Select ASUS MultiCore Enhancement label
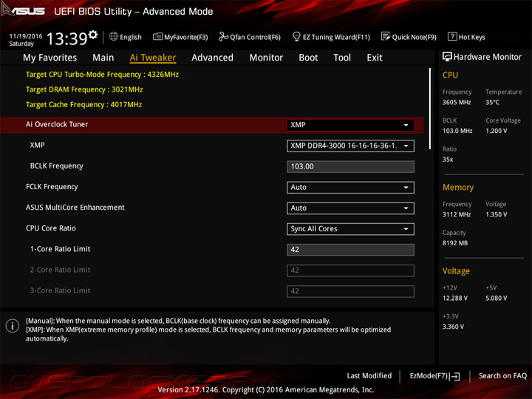532x399 pixels. [x=75, y=208]
